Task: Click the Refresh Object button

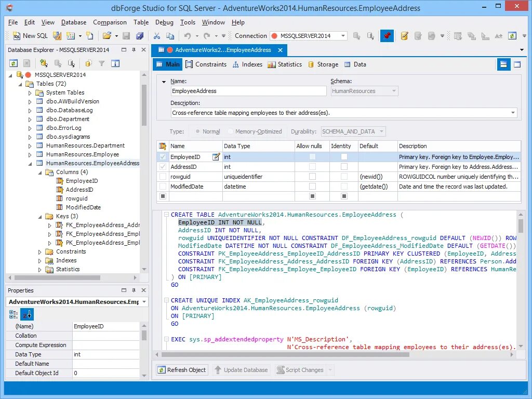Action: click(182, 370)
